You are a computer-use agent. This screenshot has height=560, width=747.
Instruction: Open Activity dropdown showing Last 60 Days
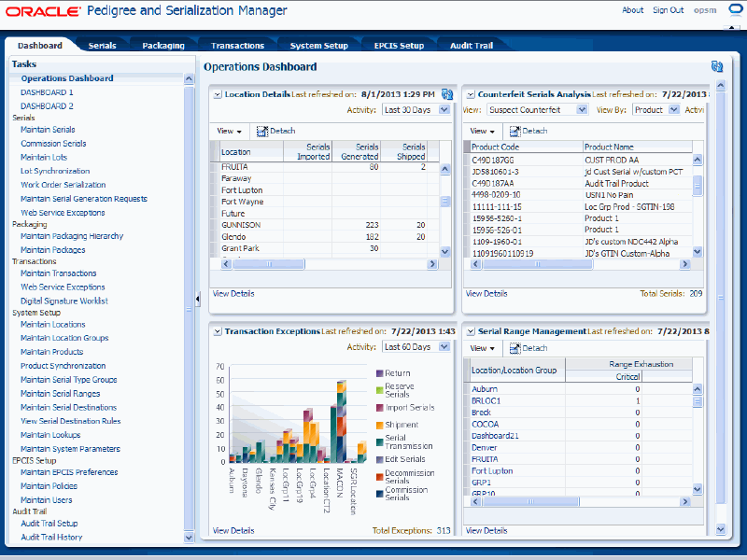coord(444,346)
